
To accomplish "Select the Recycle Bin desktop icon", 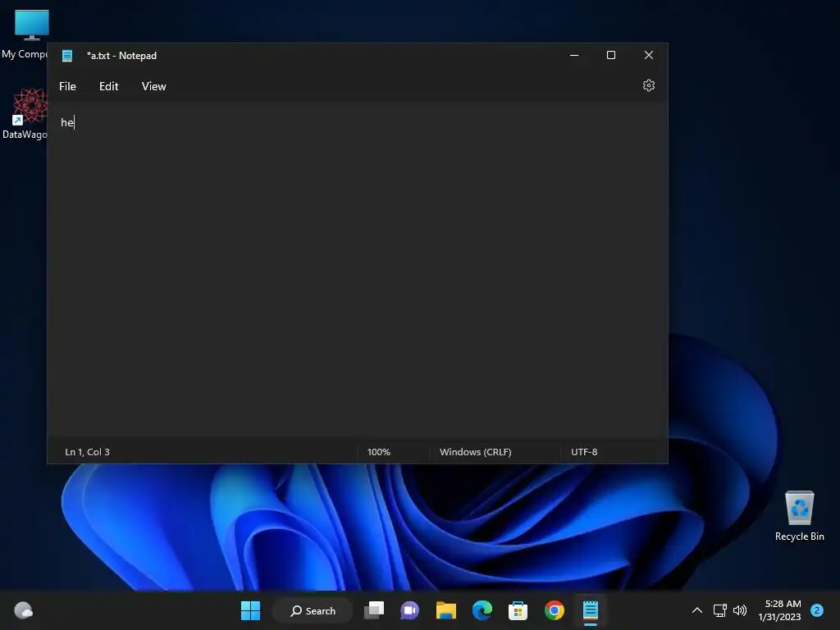I will 799,515.
